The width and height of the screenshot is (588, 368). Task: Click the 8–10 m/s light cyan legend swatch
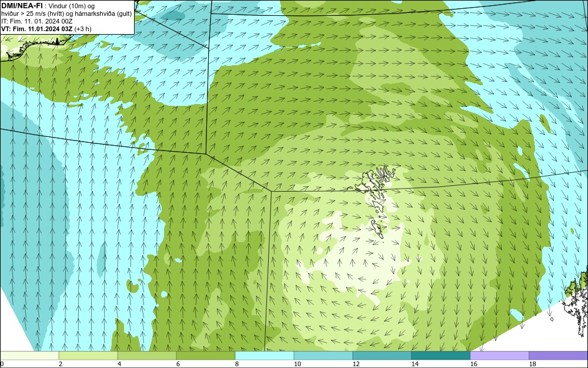265,355
